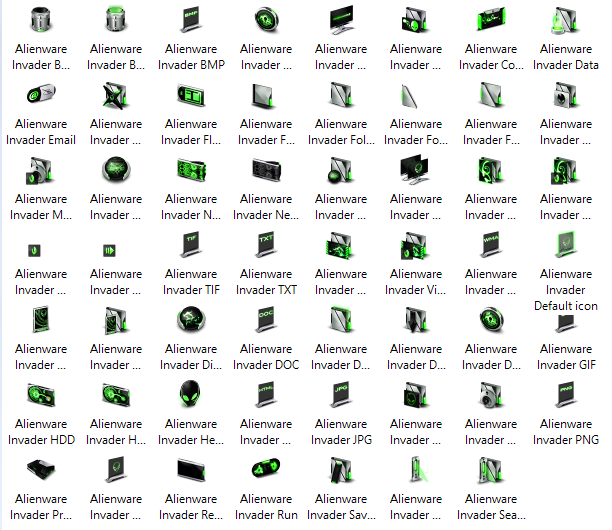Select the Alienware Invader HDD drive icon
This screenshot has height=530, width=612.
point(41,395)
